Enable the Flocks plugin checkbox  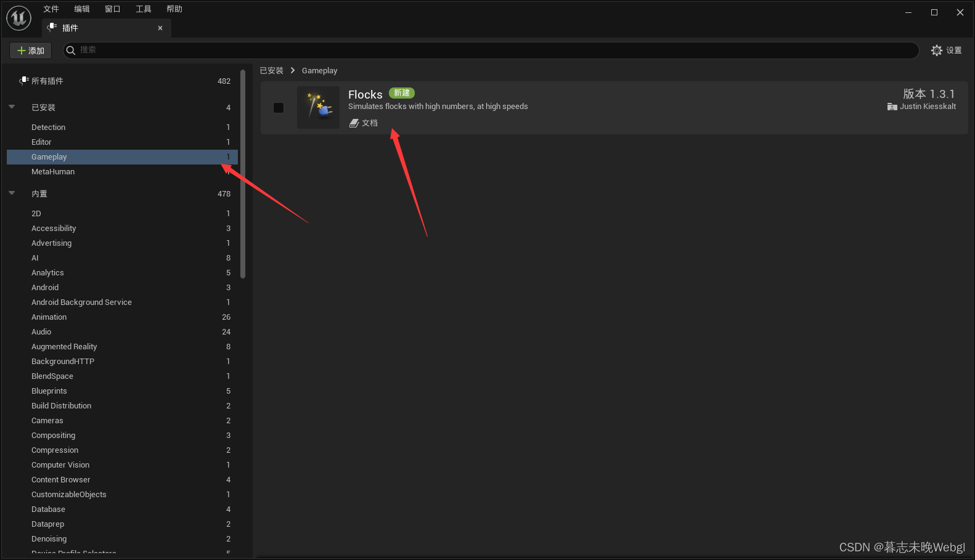point(279,108)
